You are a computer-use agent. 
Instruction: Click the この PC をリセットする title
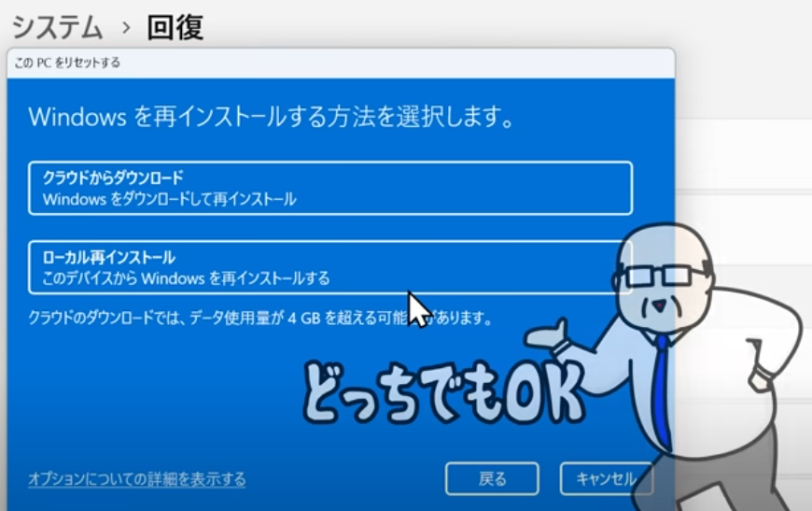click(67, 63)
